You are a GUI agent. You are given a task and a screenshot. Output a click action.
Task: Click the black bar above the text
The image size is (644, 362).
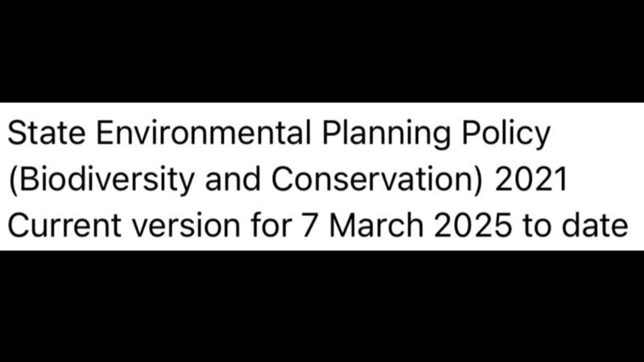tap(322, 50)
